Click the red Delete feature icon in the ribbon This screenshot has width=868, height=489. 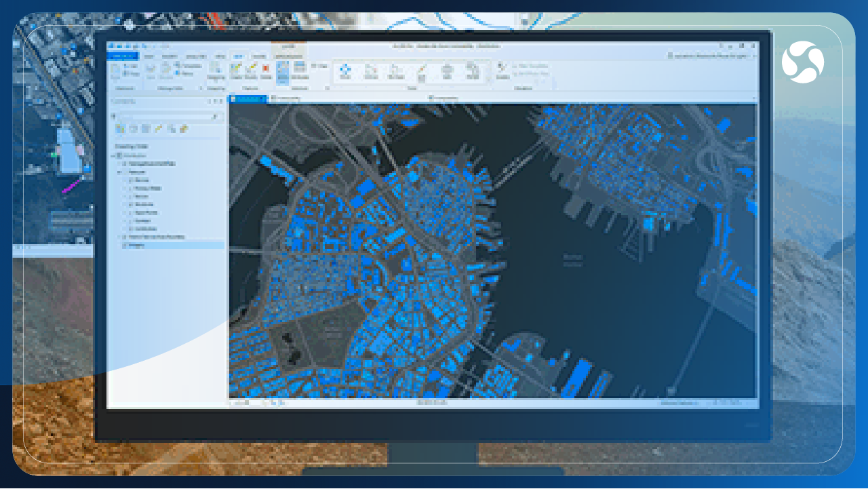pos(265,69)
